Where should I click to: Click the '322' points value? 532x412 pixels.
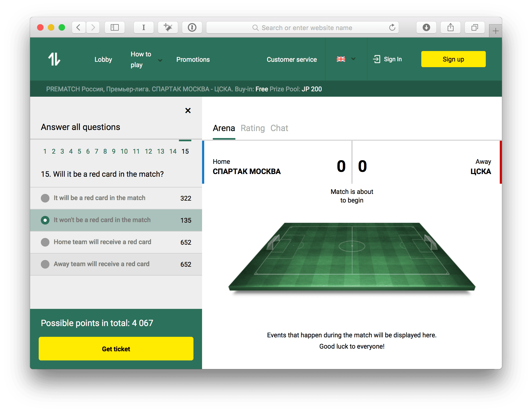click(186, 198)
